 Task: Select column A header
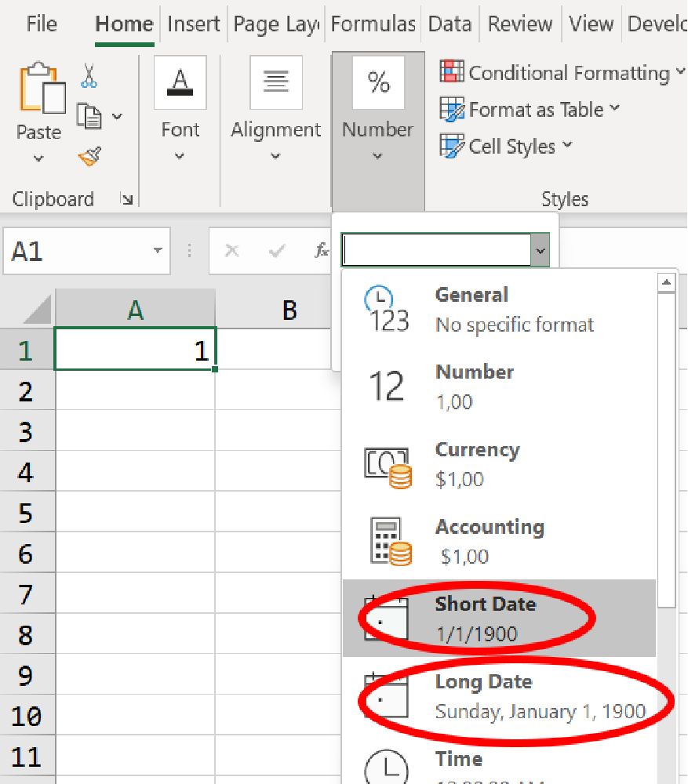click(x=135, y=310)
